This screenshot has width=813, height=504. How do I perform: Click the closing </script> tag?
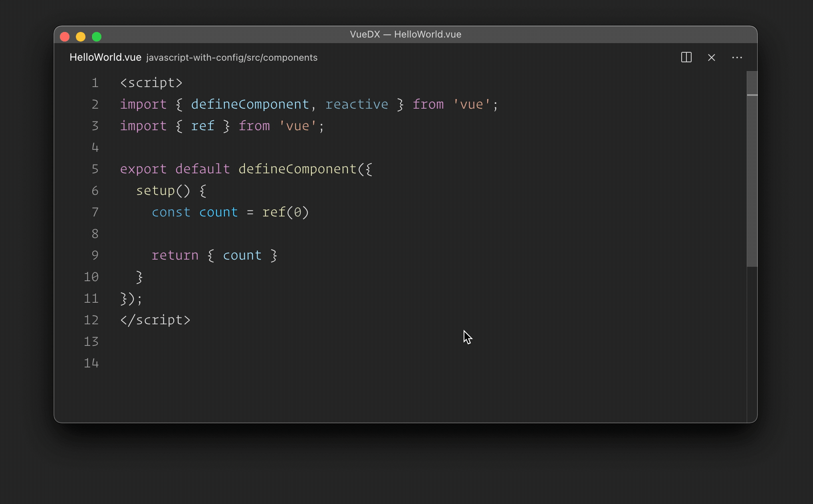click(x=155, y=320)
